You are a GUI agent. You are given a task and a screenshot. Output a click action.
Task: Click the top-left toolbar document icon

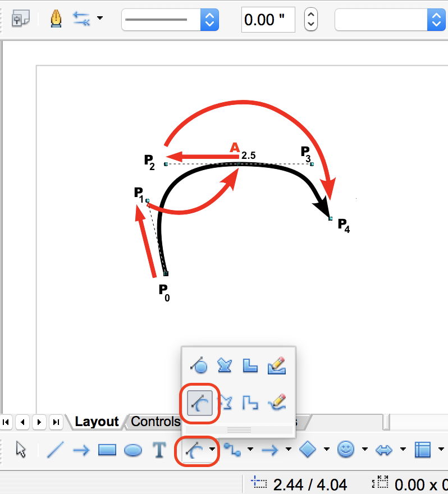point(20,19)
